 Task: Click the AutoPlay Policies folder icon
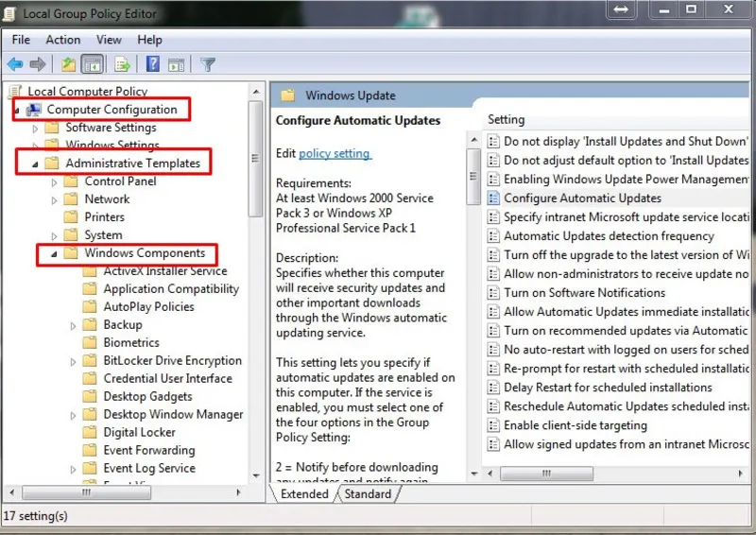pos(90,306)
